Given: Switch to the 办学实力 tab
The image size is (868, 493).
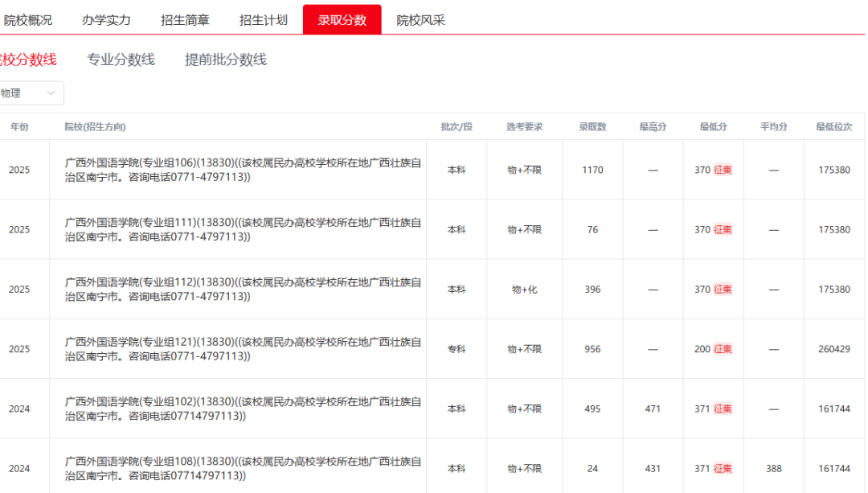Looking at the screenshot, I should [106, 20].
